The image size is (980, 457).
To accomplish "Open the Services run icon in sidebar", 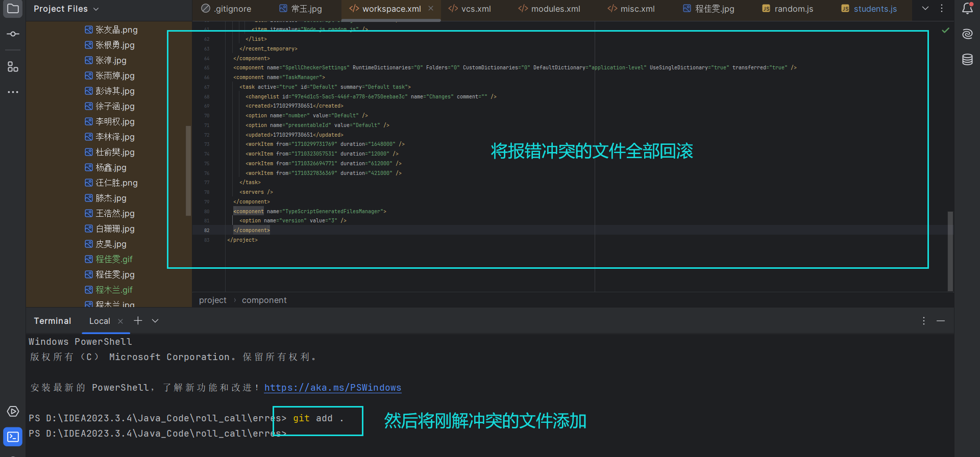I will pyautogui.click(x=13, y=412).
